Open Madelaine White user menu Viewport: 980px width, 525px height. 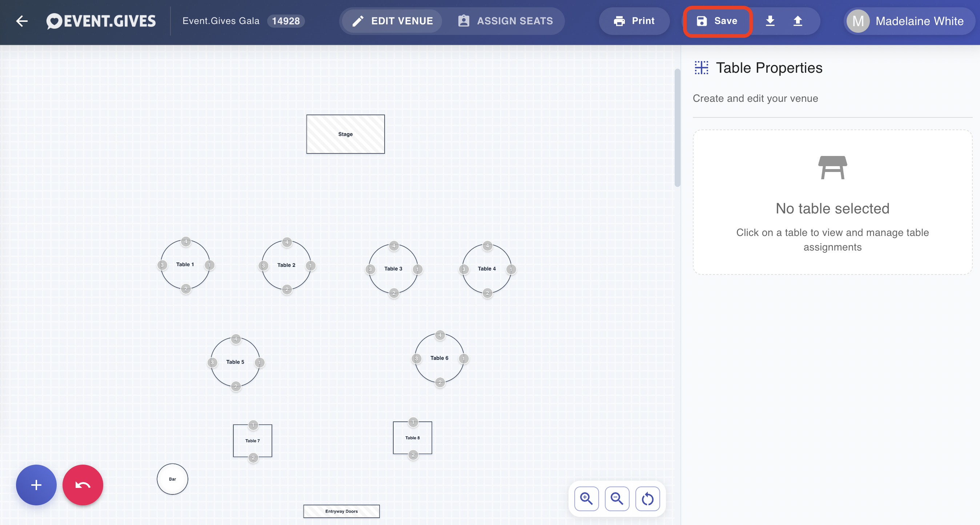pos(908,21)
